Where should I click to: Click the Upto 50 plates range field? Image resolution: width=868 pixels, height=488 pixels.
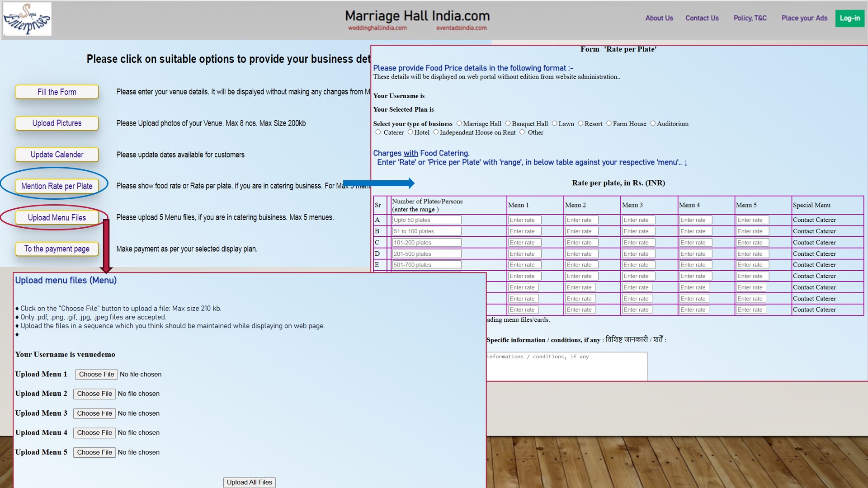(427, 220)
